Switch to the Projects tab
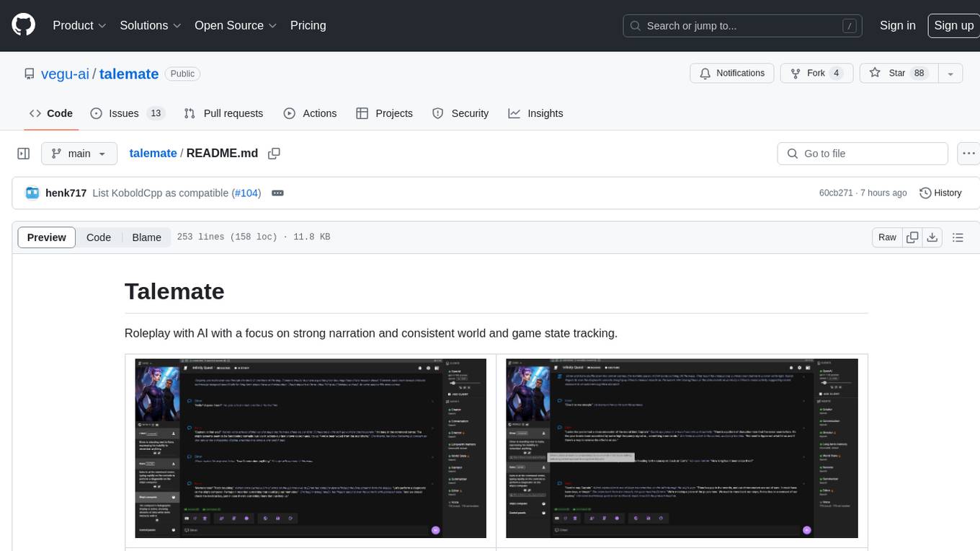The height and width of the screenshot is (551, 980). (385, 113)
